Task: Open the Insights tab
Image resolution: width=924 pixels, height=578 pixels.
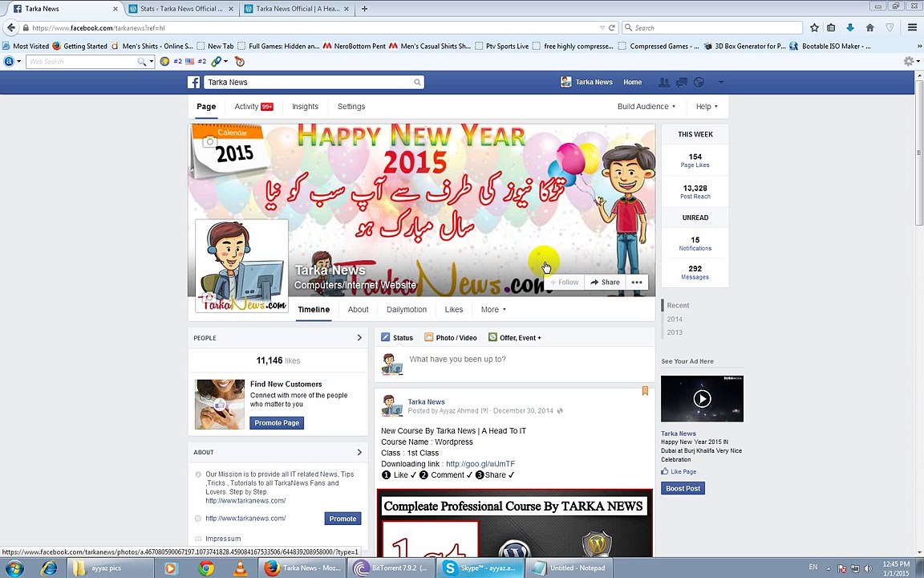Action: click(306, 107)
